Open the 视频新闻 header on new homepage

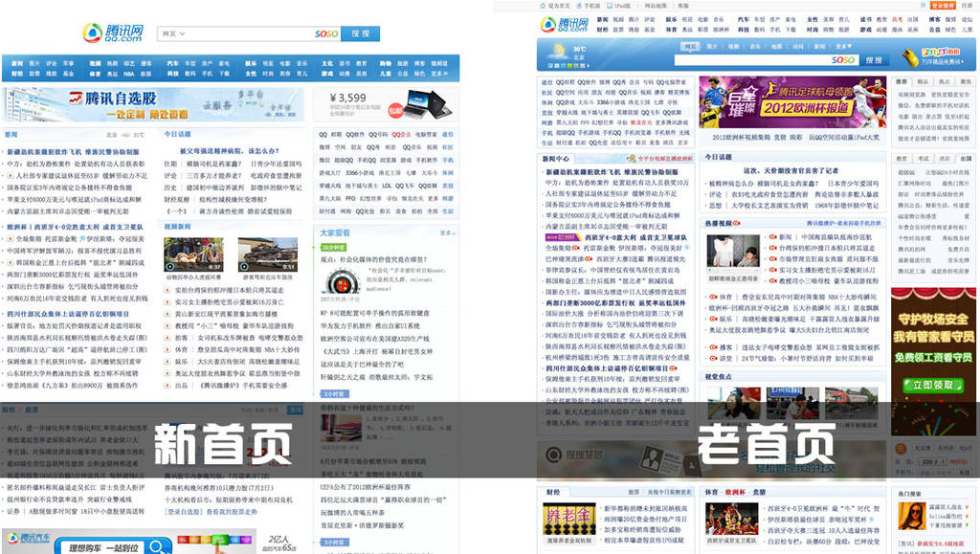177,227
